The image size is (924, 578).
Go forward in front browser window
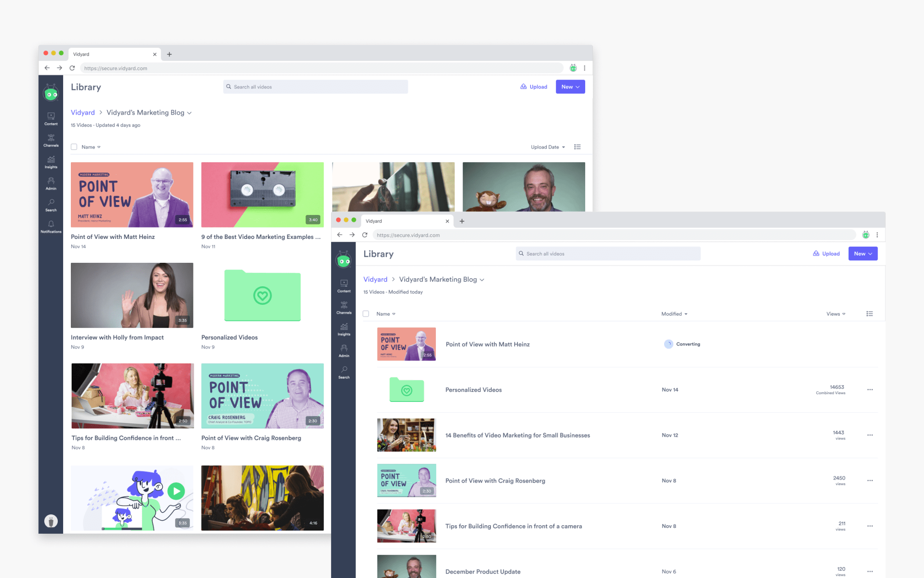[x=352, y=235]
